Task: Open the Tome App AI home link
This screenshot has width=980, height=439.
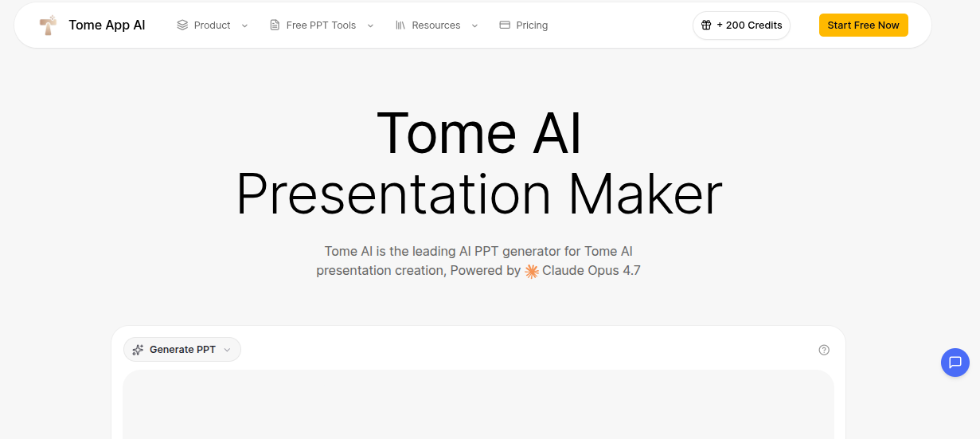Action: tap(92, 25)
